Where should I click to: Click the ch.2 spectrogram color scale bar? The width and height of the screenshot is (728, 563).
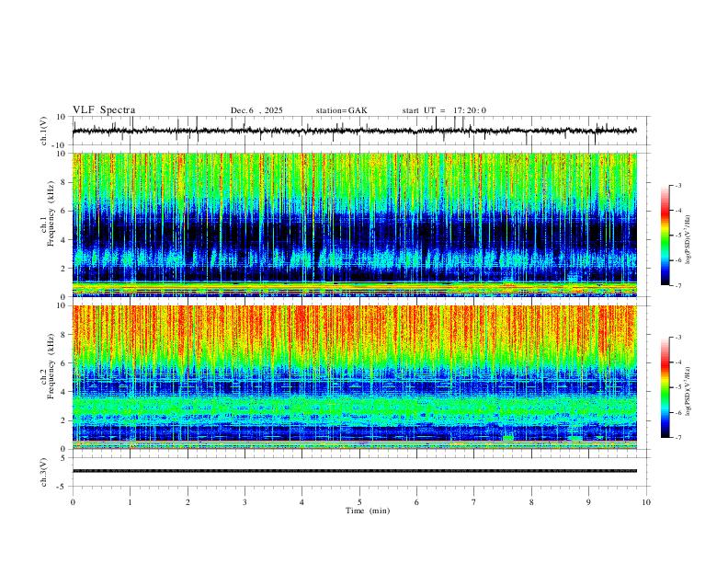pos(665,387)
